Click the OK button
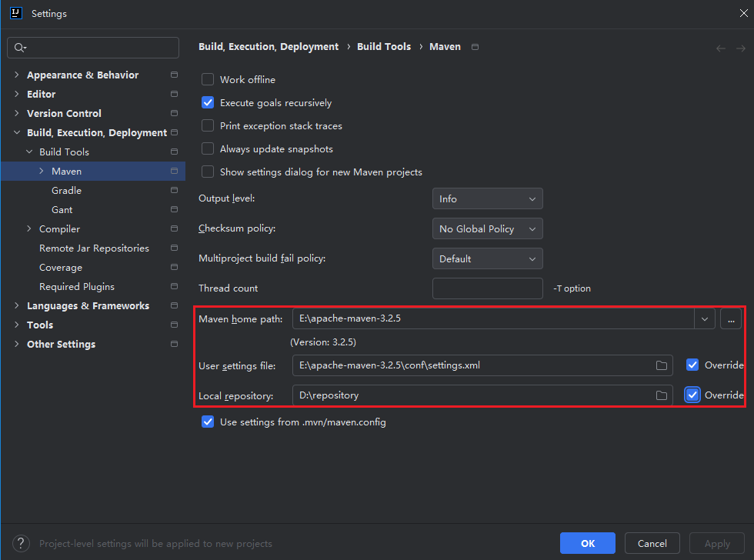The image size is (754, 560). (x=588, y=543)
